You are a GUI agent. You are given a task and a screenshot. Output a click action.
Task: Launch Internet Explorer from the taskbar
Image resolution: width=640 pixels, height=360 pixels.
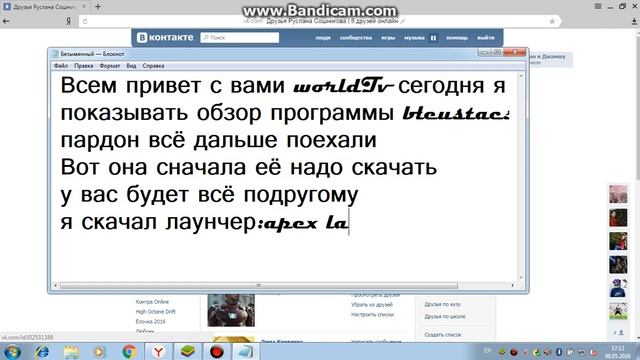42,351
